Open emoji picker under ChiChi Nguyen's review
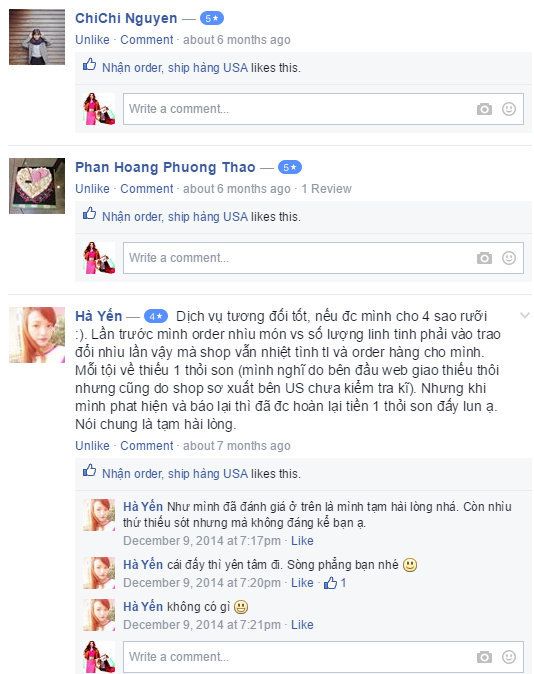Image resolution: width=534 pixels, height=674 pixels. pos(509,109)
